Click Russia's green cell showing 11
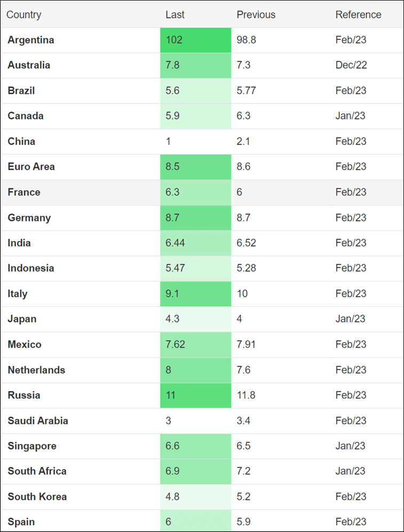 coord(195,395)
